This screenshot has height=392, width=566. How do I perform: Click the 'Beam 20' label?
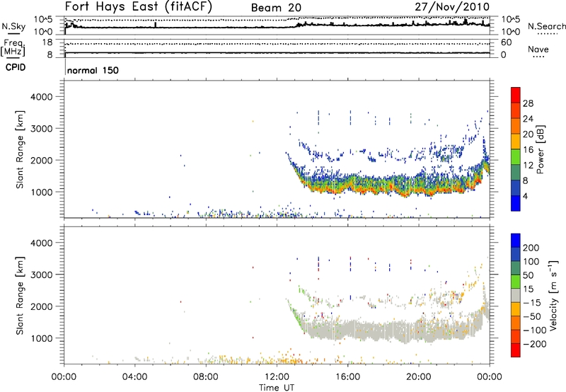pos(276,8)
